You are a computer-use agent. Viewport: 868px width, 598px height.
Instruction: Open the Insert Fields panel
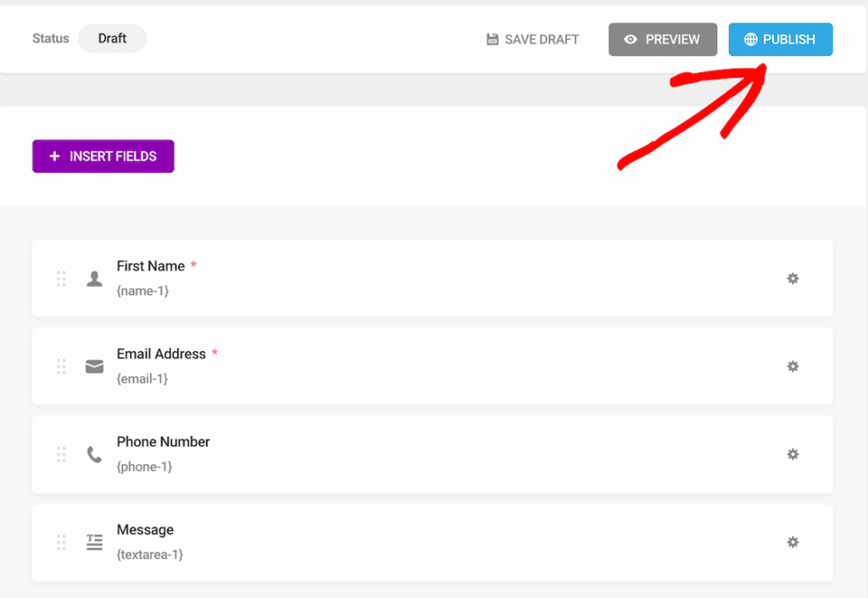(x=103, y=156)
